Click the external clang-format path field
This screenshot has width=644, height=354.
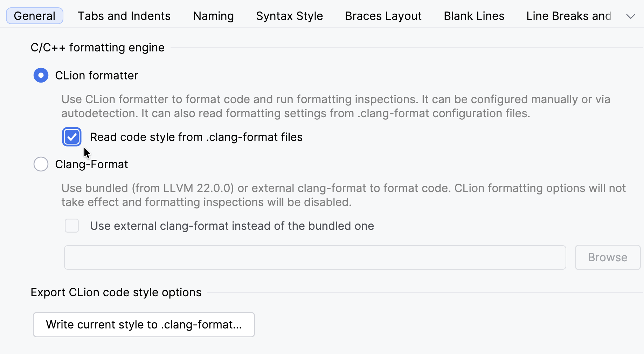click(315, 257)
